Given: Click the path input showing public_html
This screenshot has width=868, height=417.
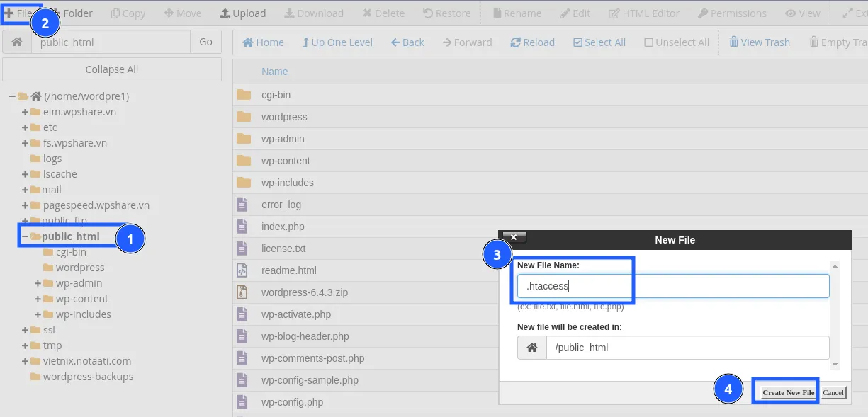Looking at the screenshot, I should (111, 42).
